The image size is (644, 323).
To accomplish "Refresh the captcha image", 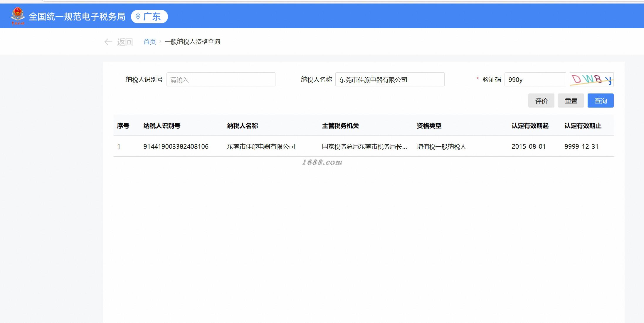I will coord(591,79).
